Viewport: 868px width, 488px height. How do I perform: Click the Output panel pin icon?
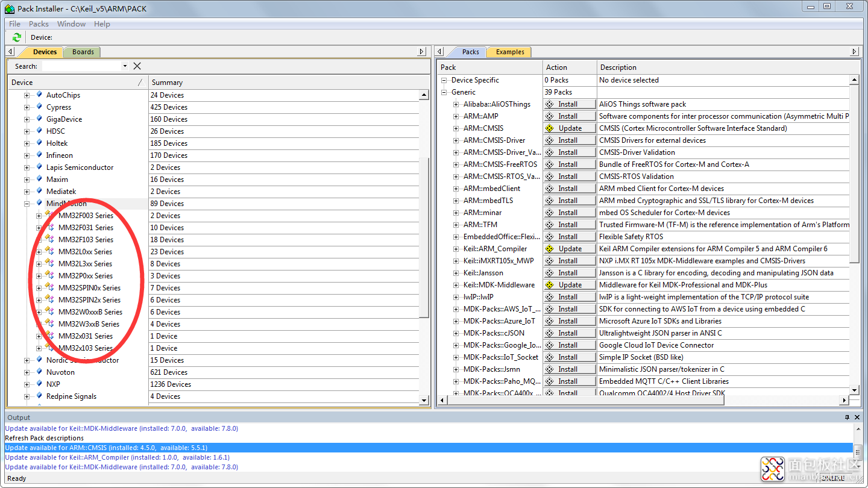847,417
